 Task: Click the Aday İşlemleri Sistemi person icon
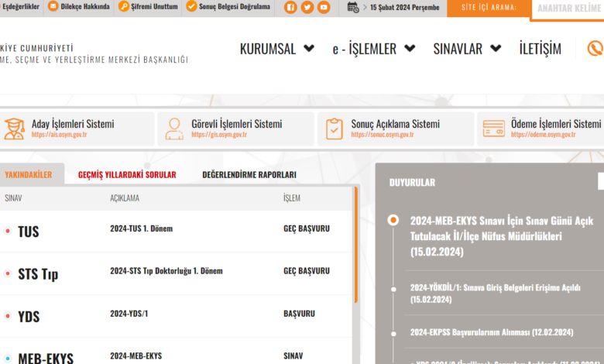point(14,129)
